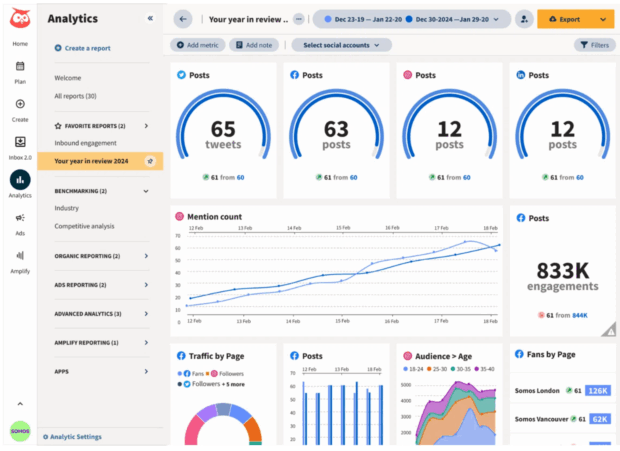Image resolution: width=620 pixels, height=451 pixels.
Task: Go to Home in sidebar
Action: coord(20,43)
